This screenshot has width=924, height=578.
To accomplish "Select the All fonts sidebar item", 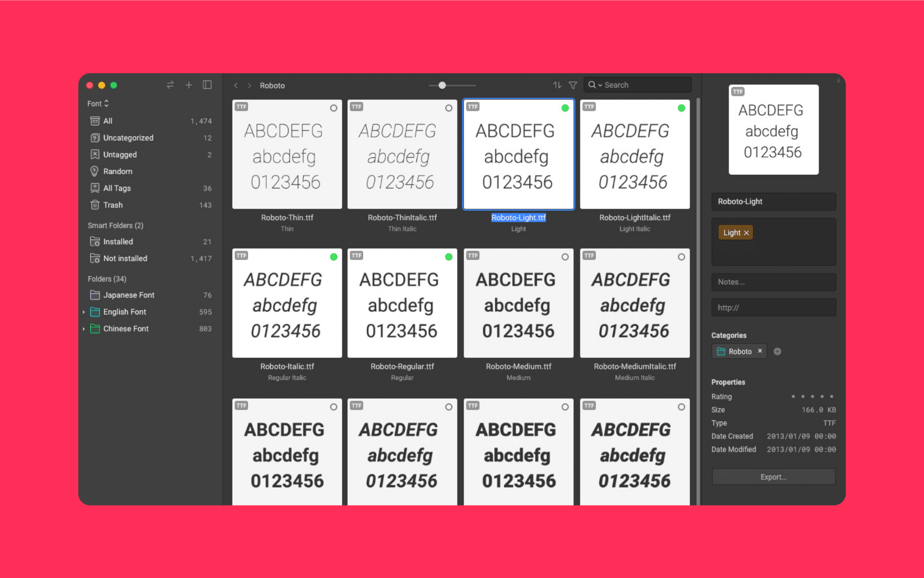I will coord(150,121).
